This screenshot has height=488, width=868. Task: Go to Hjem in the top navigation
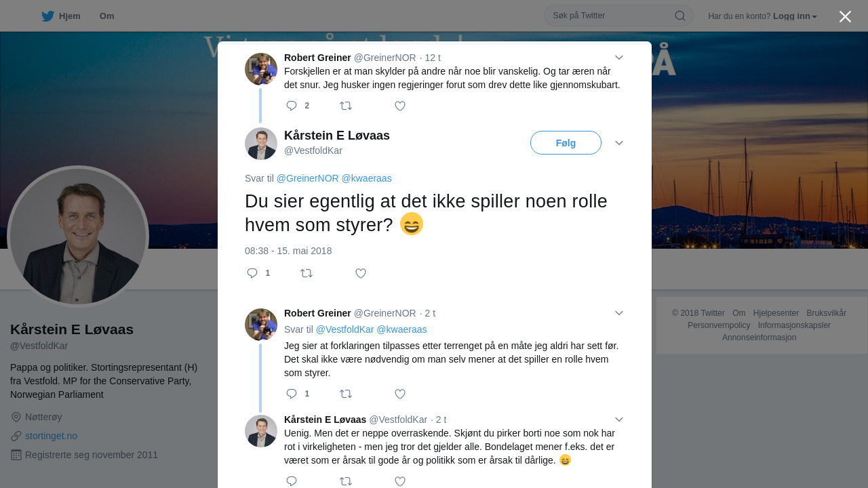point(69,16)
